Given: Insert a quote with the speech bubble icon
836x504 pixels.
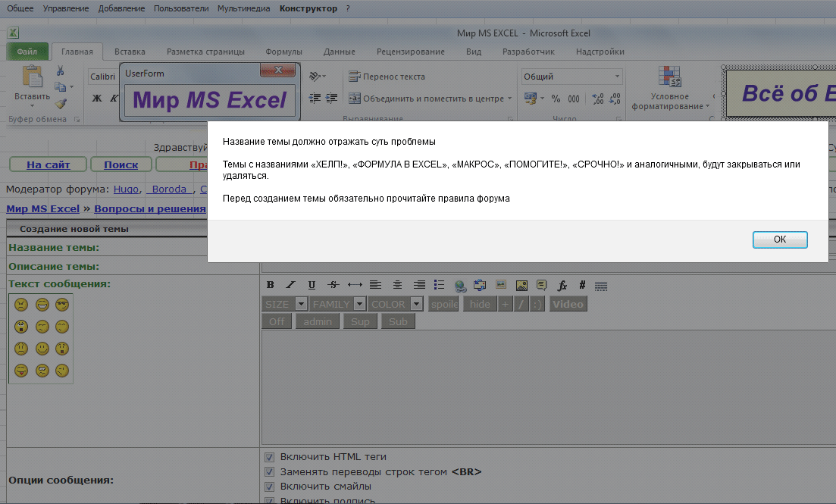Looking at the screenshot, I should tap(542, 285).
